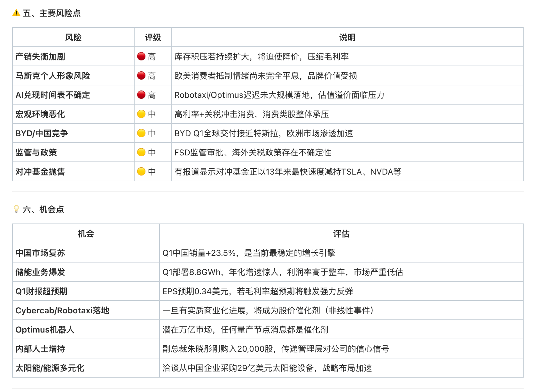The width and height of the screenshot is (546, 392).
Task: Click the text about 朱晓彤 buying 20,000 shares
Action: (276, 349)
